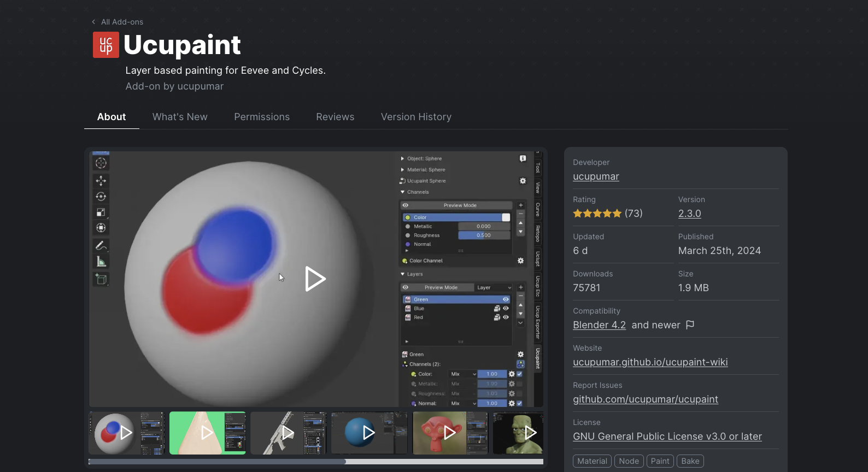The height and width of the screenshot is (472, 868).
Task: Toggle the Color channel enable checkbox
Action: coord(519,374)
